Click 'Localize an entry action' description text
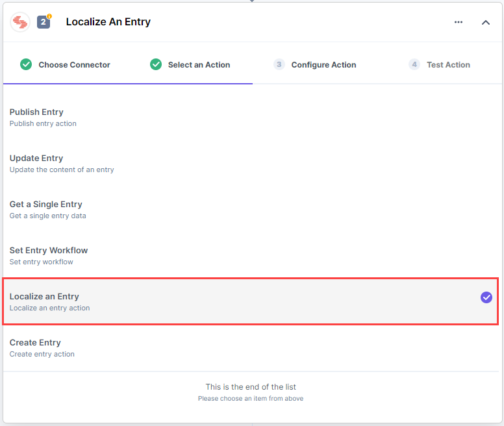This screenshot has height=426, width=504. pos(50,308)
